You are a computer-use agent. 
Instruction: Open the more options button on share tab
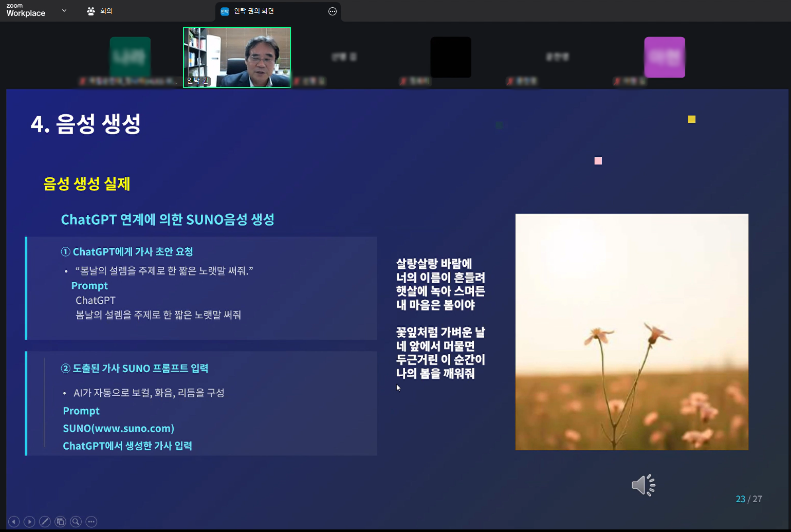pos(333,11)
